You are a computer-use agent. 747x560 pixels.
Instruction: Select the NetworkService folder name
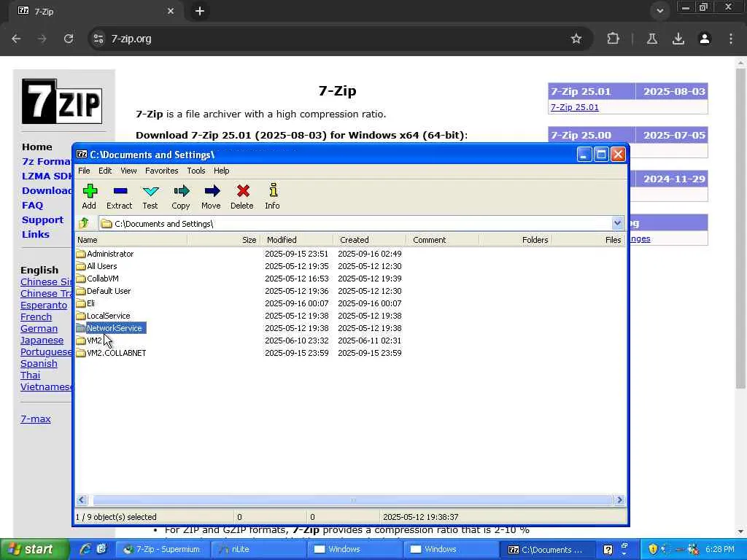coord(115,328)
